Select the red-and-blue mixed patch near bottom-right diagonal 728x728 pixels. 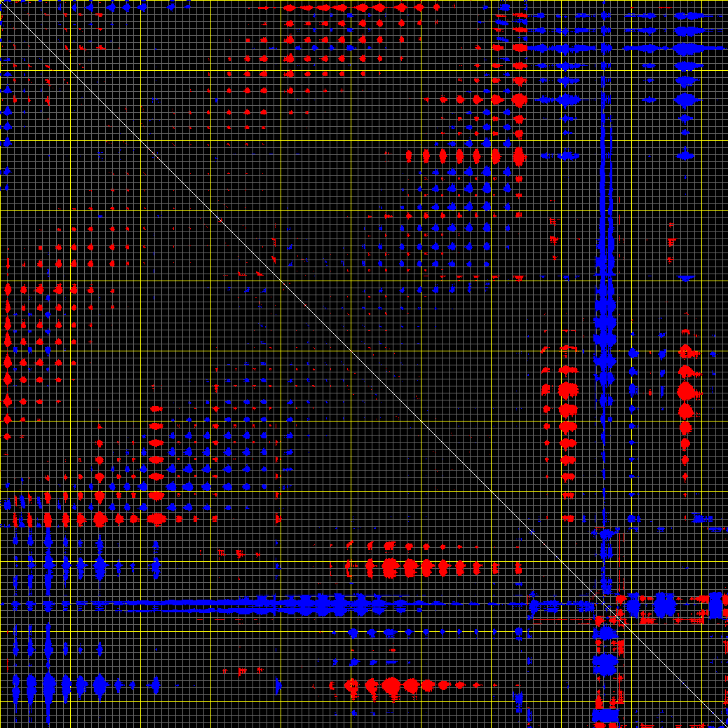(617, 617)
